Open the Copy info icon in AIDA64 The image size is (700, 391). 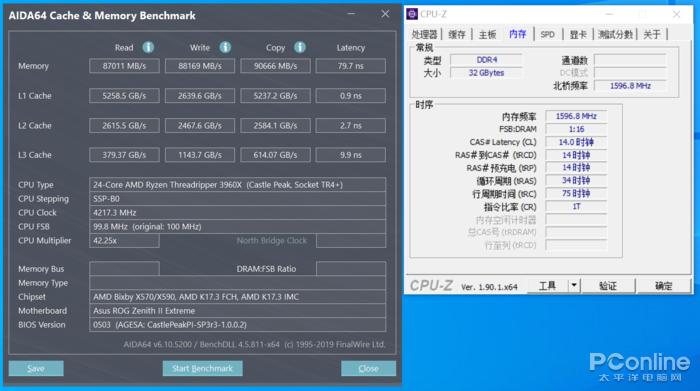[x=300, y=47]
